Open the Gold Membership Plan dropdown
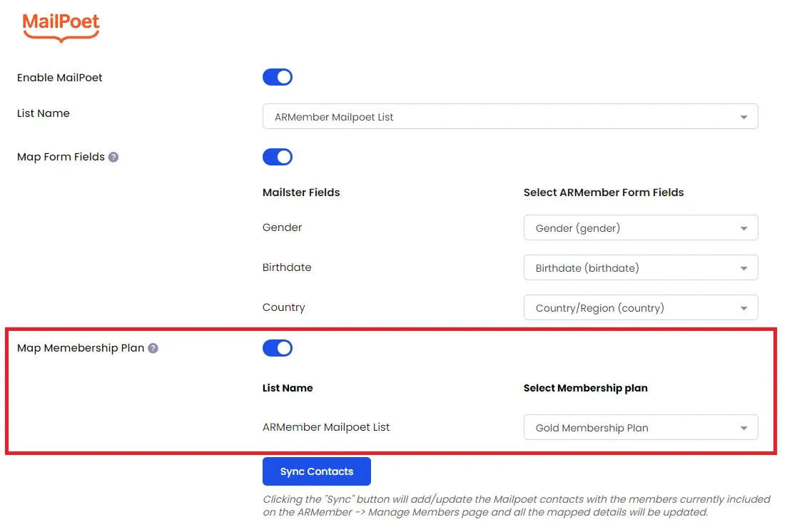Screen dimensions: 792x532 (641, 427)
